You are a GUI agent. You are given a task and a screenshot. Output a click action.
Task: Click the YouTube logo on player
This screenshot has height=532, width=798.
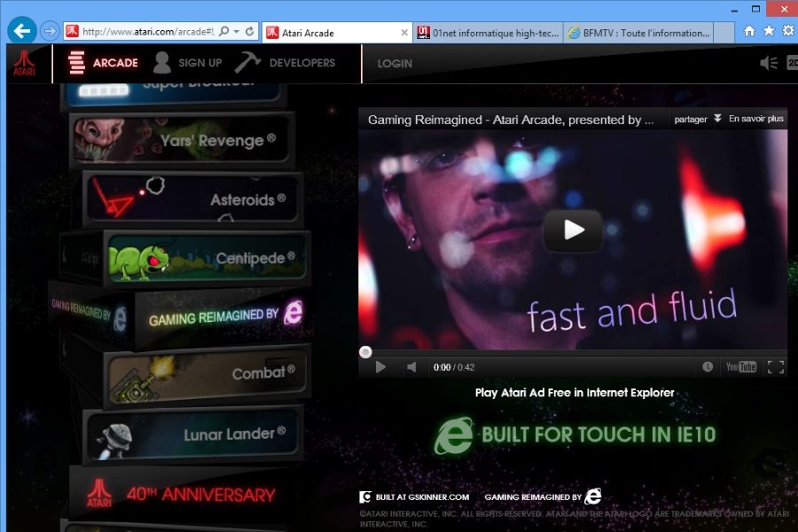coord(741,367)
